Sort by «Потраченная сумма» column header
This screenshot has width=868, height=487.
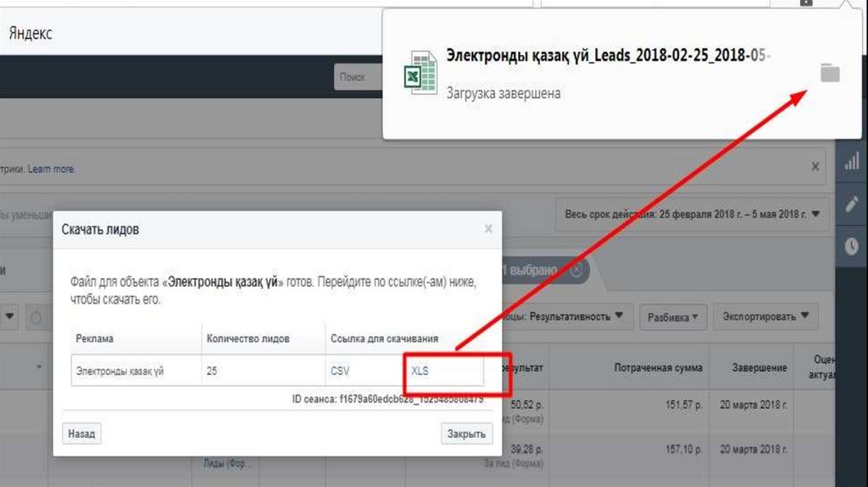(659, 367)
